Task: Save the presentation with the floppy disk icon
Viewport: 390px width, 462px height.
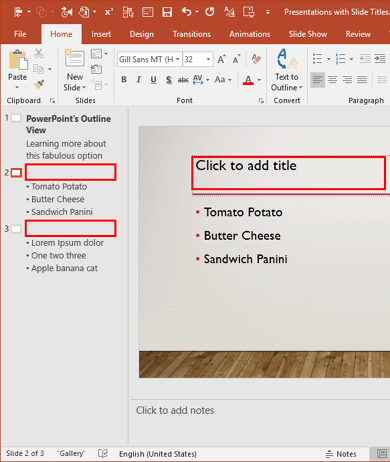Action: click(x=167, y=12)
